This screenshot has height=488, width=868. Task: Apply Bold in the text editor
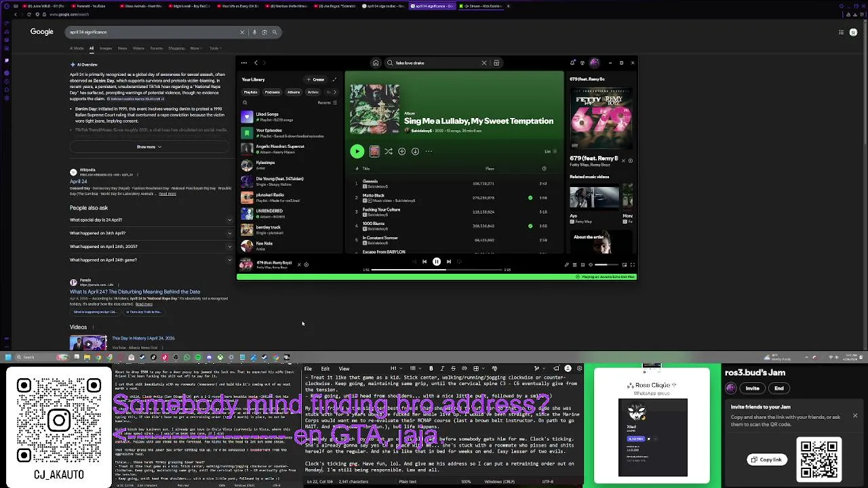(x=431, y=369)
